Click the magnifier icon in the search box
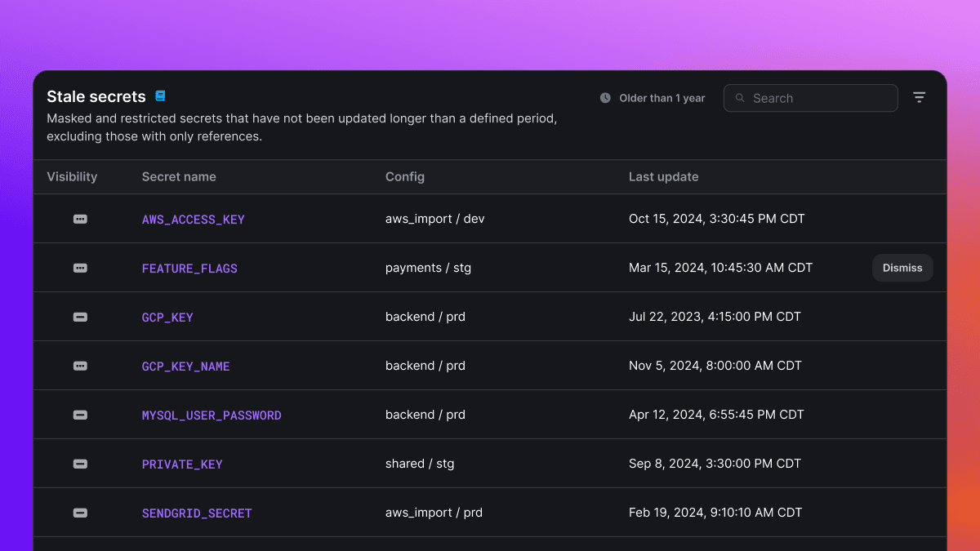The image size is (980, 551). click(x=740, y=98)
